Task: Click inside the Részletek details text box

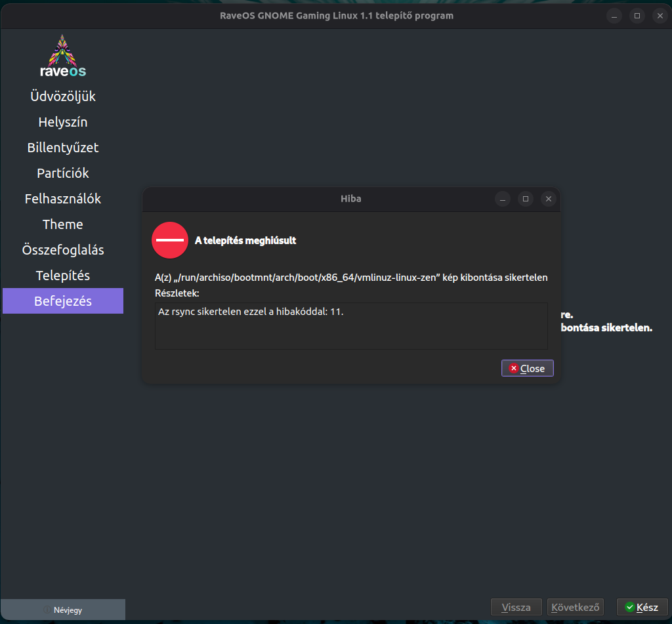Action: pyautogui.click(x=351, y=325)
